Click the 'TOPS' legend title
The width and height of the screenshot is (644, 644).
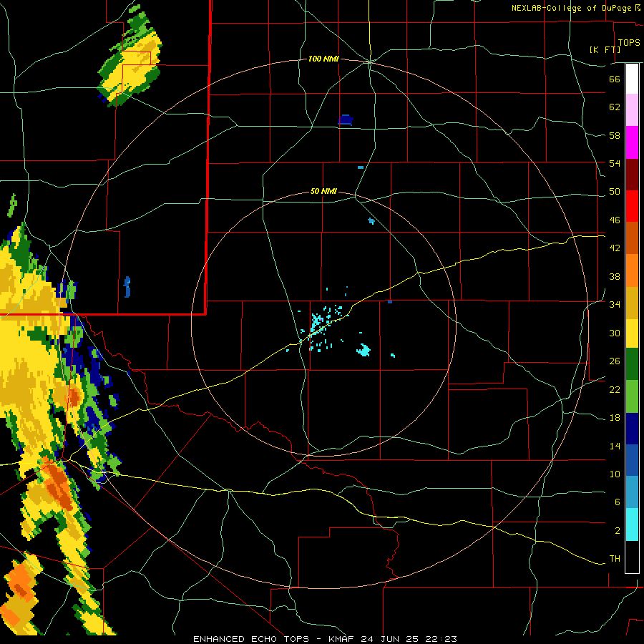coord(629,43)
